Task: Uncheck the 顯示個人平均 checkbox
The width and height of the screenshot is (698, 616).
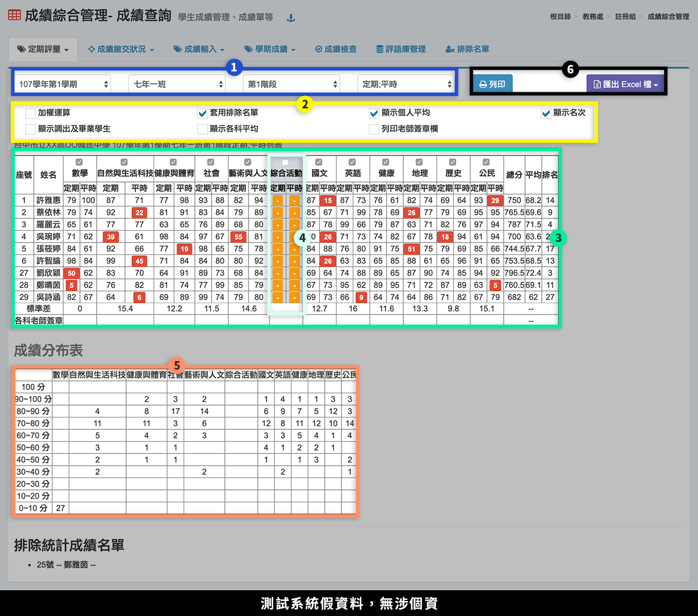Action: click(x=374, y=113)
